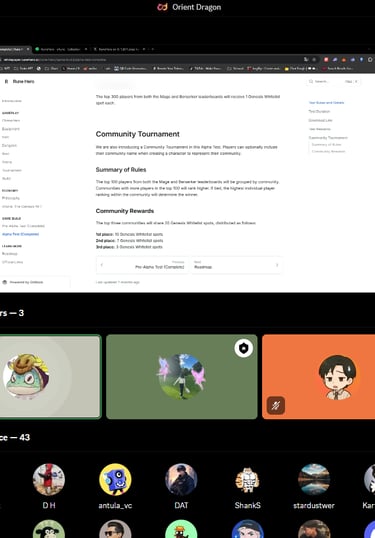Jump to Test Rules and Details section
375x538 pixels.
click(x=326, y=103)
